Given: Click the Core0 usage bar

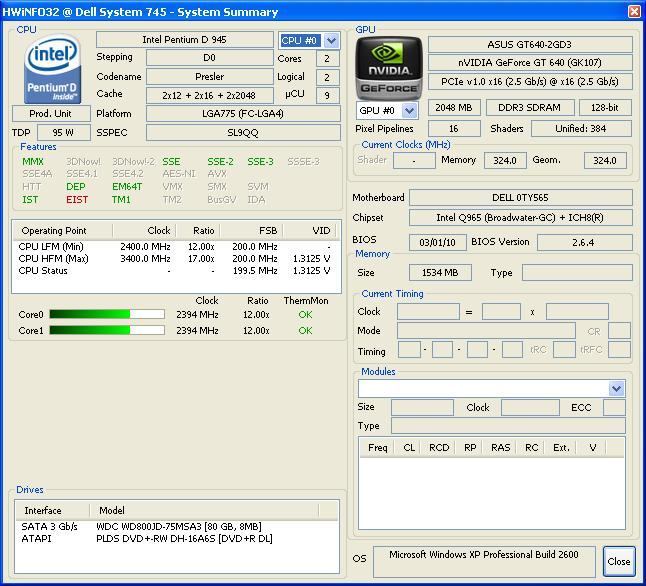Looking at the screenshot, I should [107, 314].
